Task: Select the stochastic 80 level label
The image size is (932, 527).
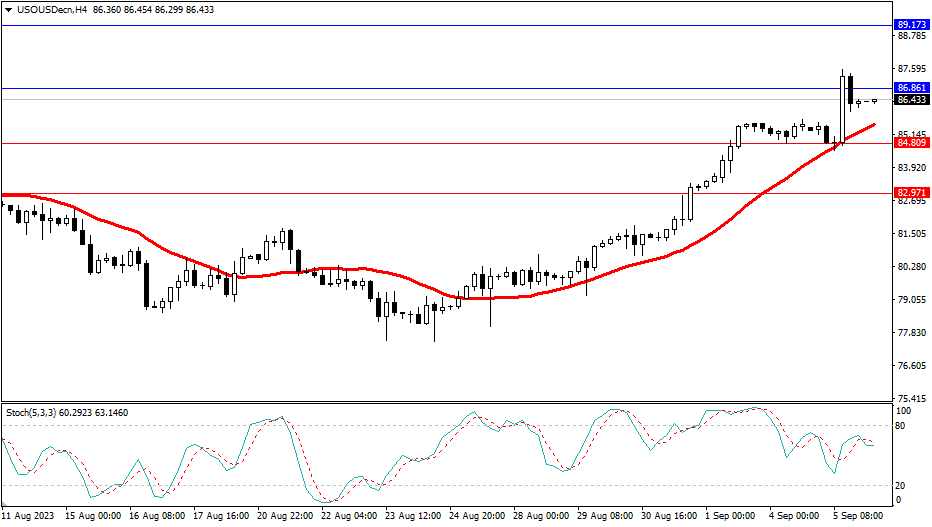Action: click(x=900, y=426)
